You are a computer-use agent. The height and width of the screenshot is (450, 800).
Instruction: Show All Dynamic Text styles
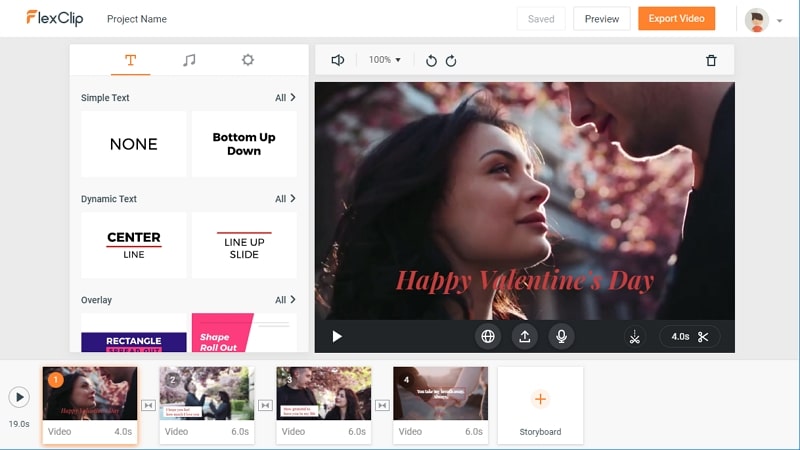pos(285,198)
